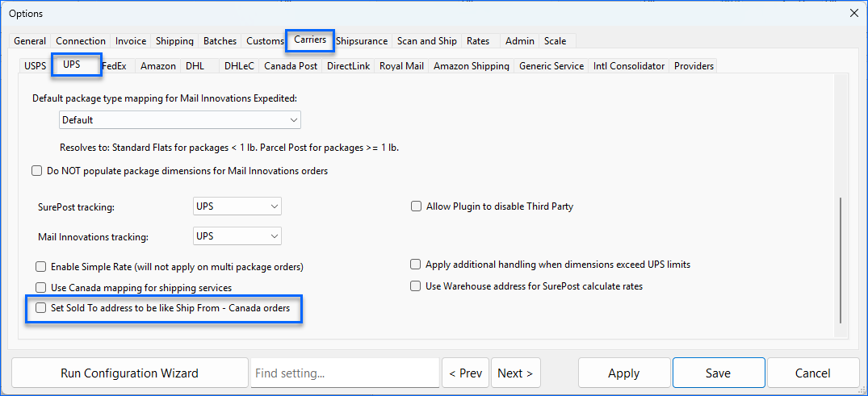This screenshot has width=868, height=396.
Task: Enable Use Warehouse address for SurePost rates
Action: coord(416,286)
